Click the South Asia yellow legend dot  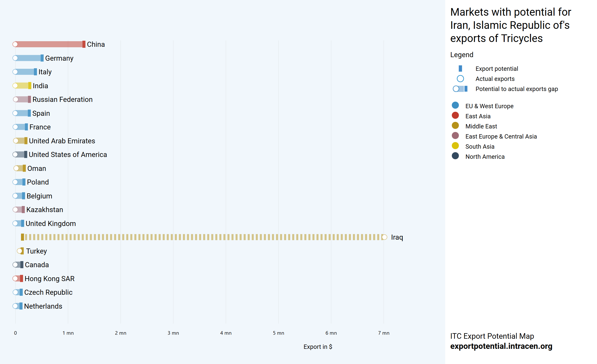point(455,146)
